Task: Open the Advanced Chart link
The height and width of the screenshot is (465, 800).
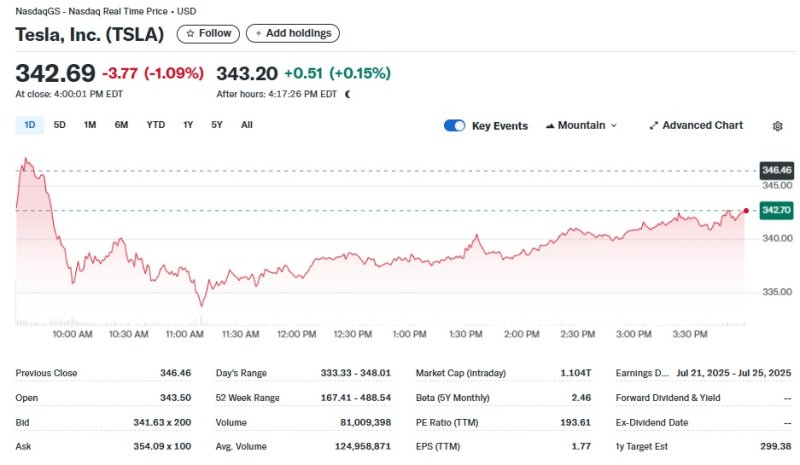Action: pyautogui.click(x=696, y=126)
